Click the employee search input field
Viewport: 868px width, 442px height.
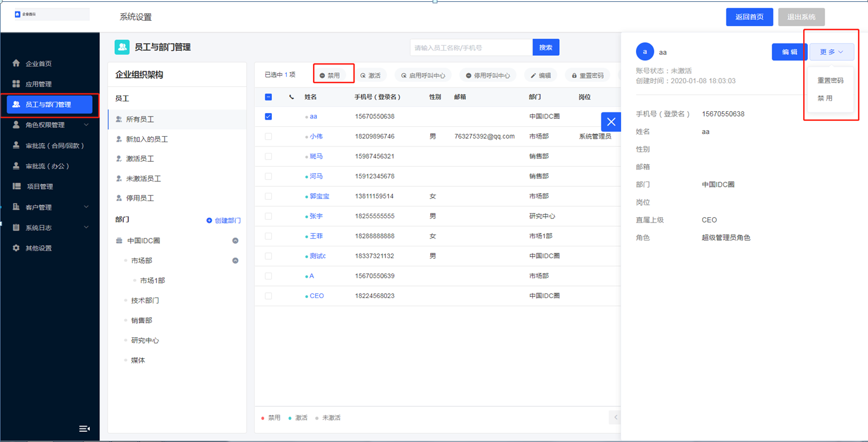(x=471, y=48)
